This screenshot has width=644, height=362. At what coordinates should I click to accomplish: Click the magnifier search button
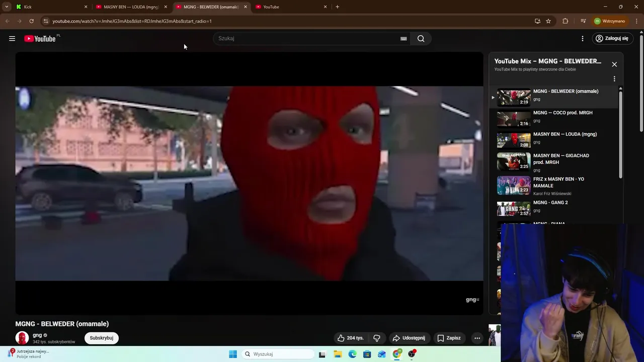pos(421,39)
